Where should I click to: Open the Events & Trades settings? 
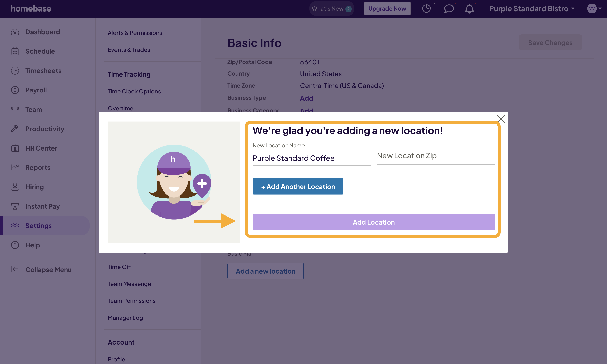129,50
